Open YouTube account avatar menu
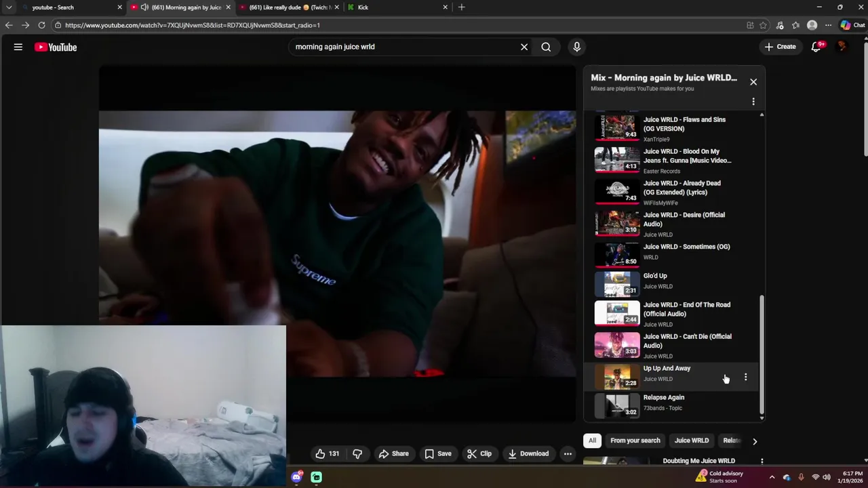Image resolution: width=868 pixels, height=488 pixels. (842, 47)
